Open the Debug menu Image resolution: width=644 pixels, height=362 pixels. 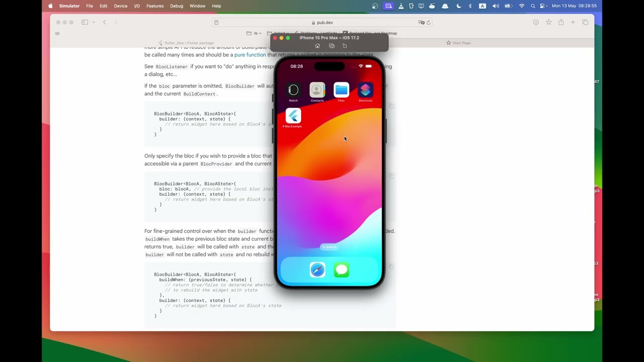tap(177, 6)
